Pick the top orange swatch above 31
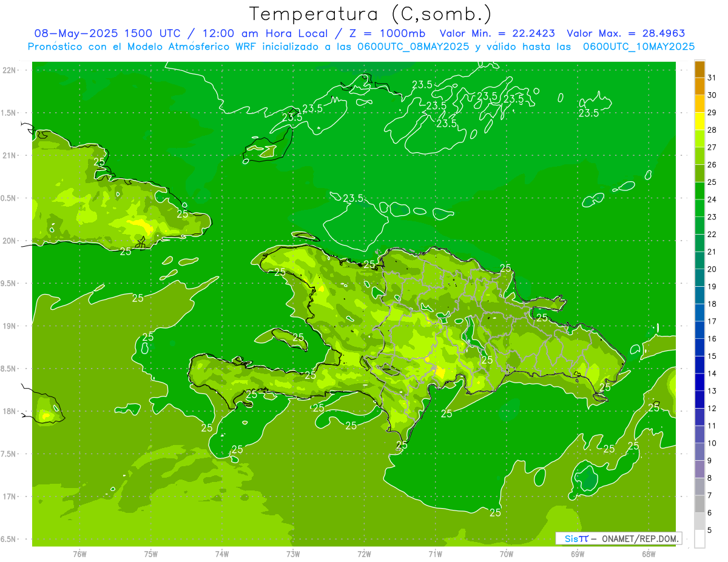This screenshot has height=562, width=728. pyautogui.click(x=699, y=69)
